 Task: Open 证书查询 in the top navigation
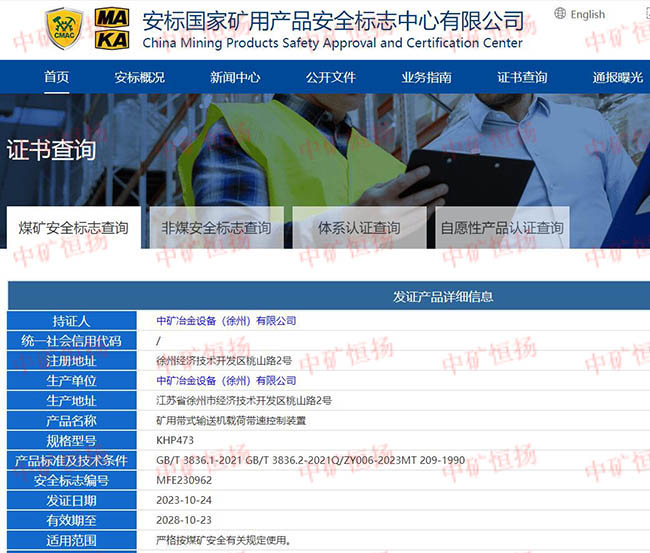(522, 77)
